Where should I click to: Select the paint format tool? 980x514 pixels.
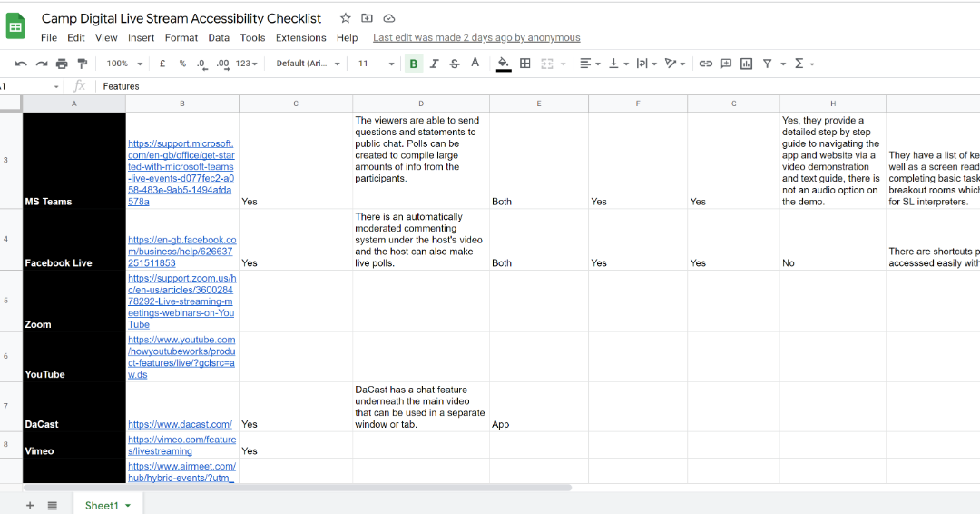coord(83,64)
